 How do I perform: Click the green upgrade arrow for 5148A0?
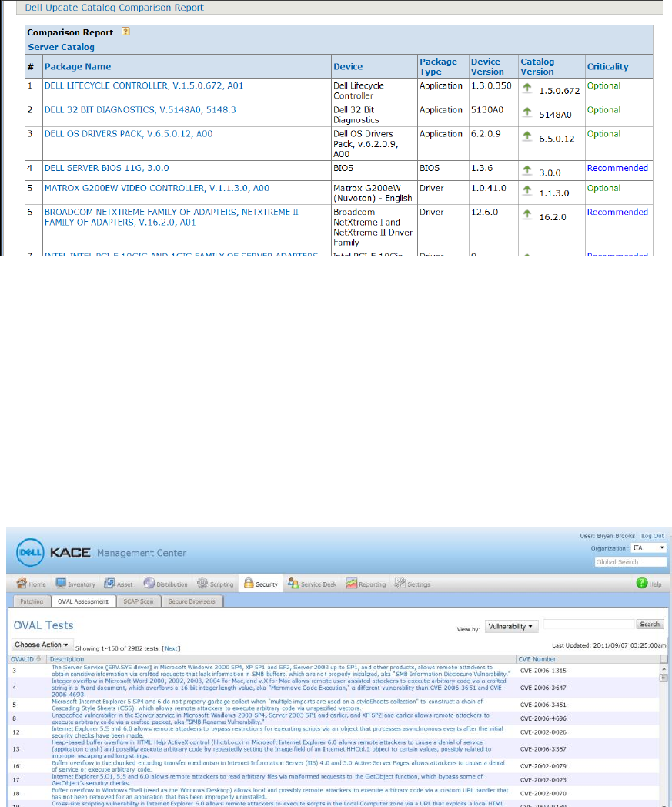tap(527, 112)
